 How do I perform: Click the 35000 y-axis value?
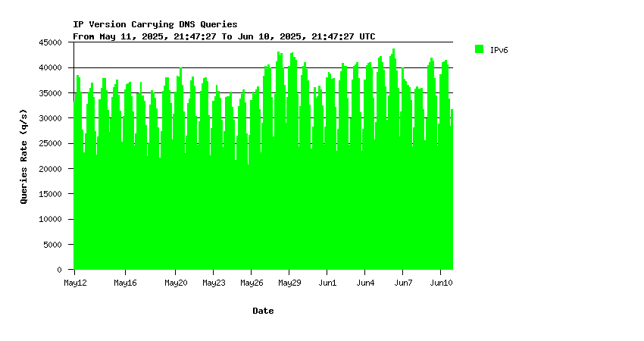click(50, 93)
